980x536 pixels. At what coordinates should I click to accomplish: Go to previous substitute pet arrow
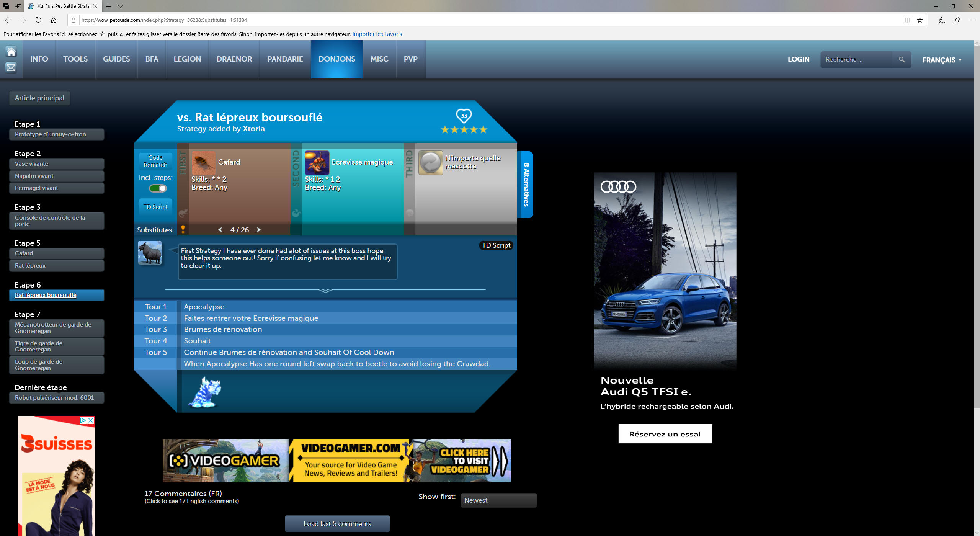220,230
